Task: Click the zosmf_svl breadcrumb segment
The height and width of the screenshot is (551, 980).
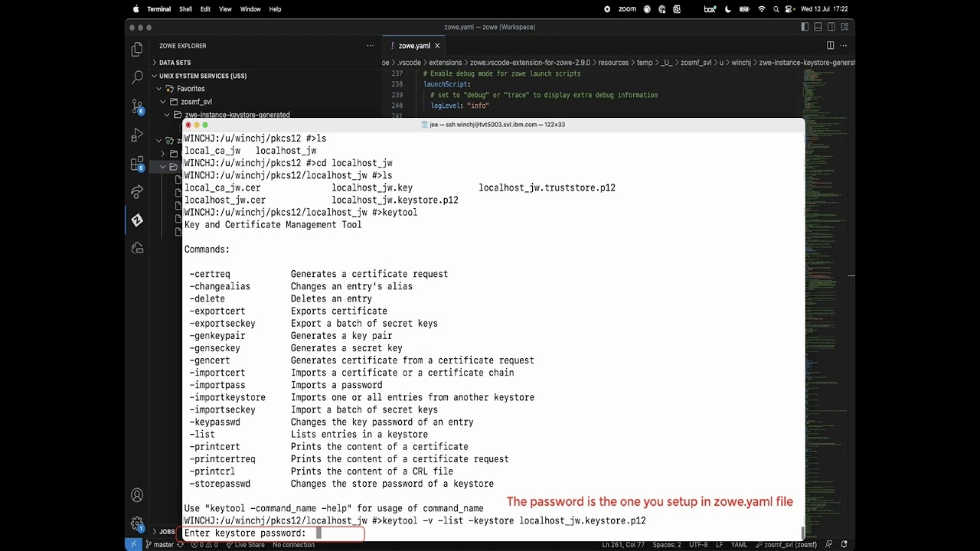Action: [696, 63]
